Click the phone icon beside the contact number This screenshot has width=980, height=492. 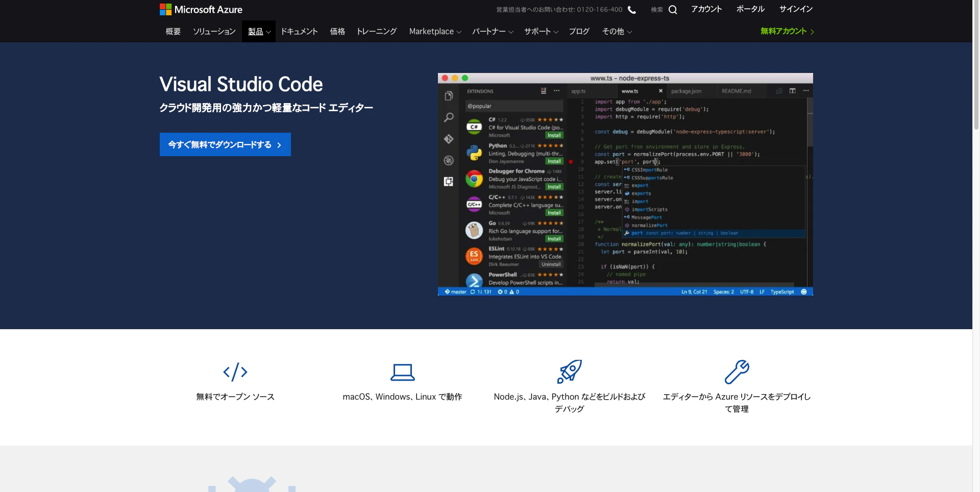632,10
